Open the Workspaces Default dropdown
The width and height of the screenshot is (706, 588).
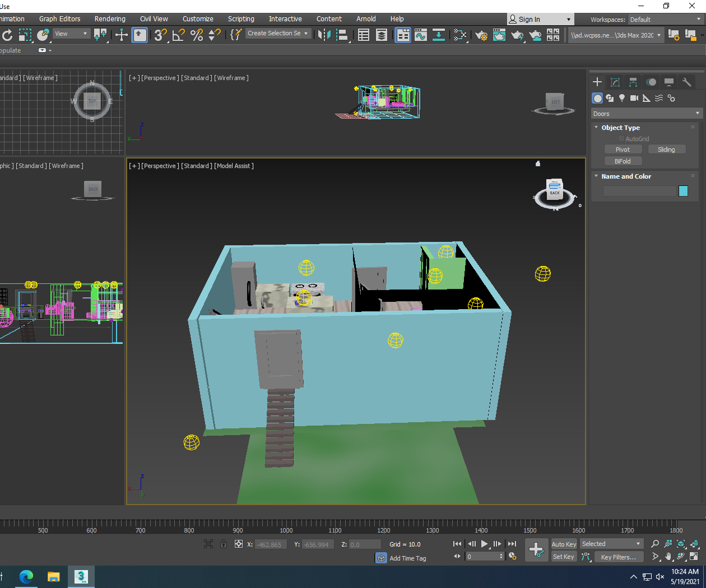665,19
